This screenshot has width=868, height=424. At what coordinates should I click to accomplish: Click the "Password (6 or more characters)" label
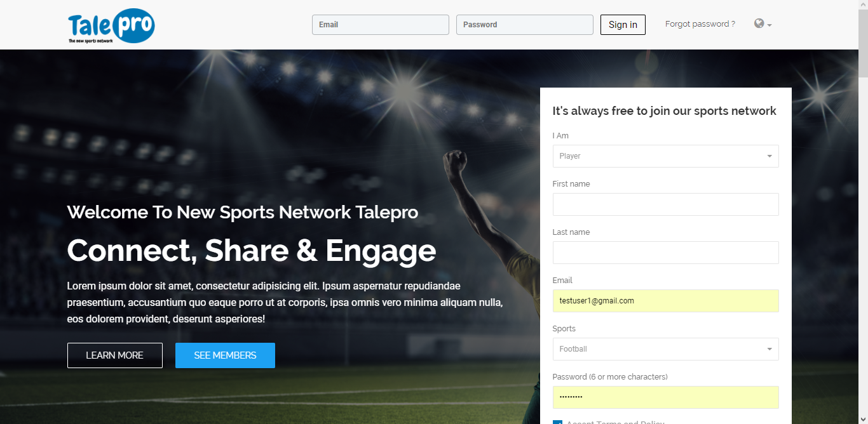point(610,377)
